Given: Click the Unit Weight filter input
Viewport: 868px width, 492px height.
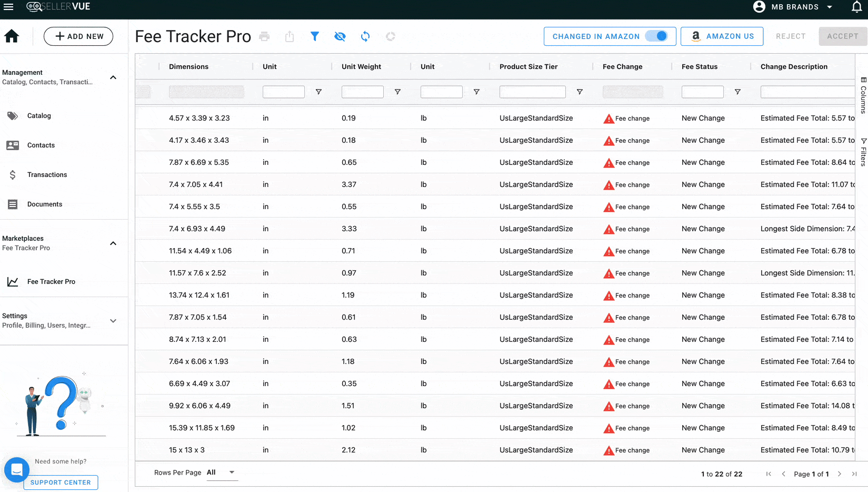Looking at the screenshot, I should [x=363, y=92].
